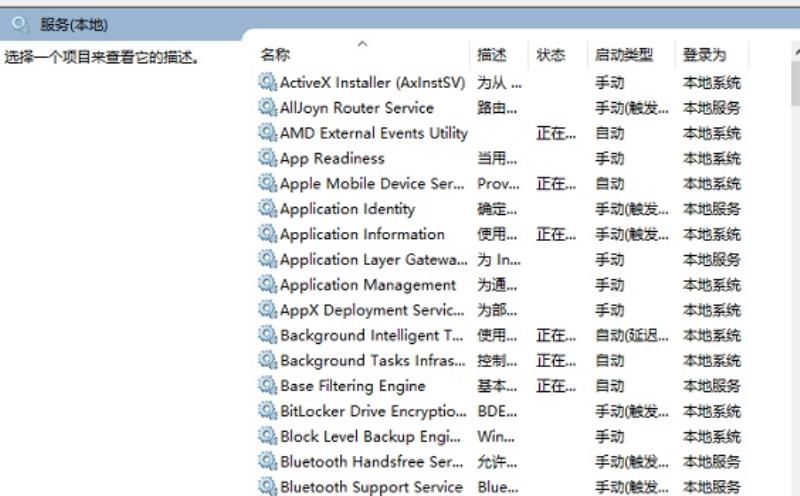Select the Apple Mobile Device Ser... name
The height and width of the screenshot is (496, 800).
click(372, 184)
